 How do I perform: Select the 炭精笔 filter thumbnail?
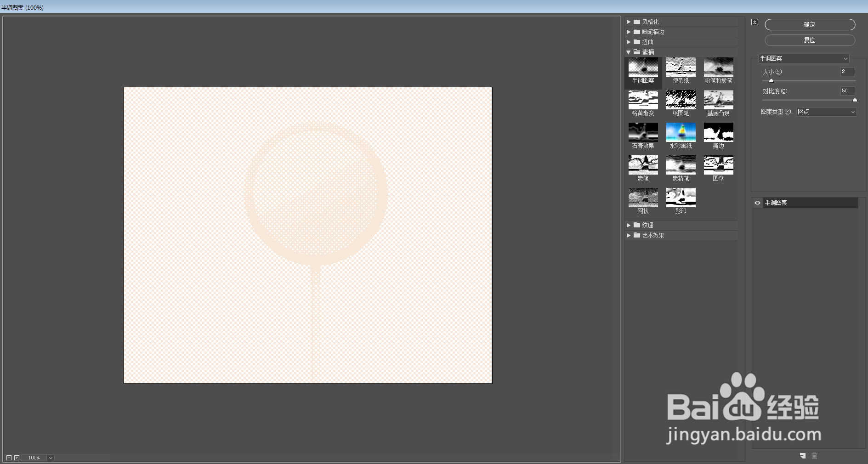click(681, 165)
